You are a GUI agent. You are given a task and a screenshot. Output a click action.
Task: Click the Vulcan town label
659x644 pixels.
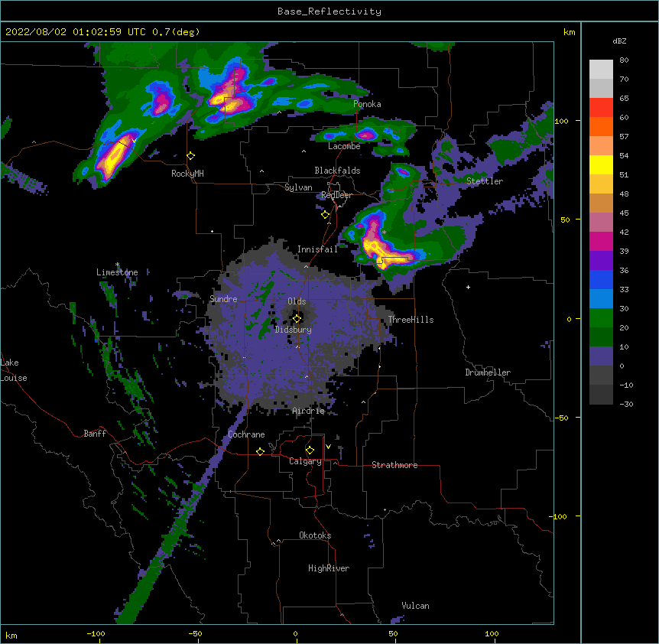(415, 606)
